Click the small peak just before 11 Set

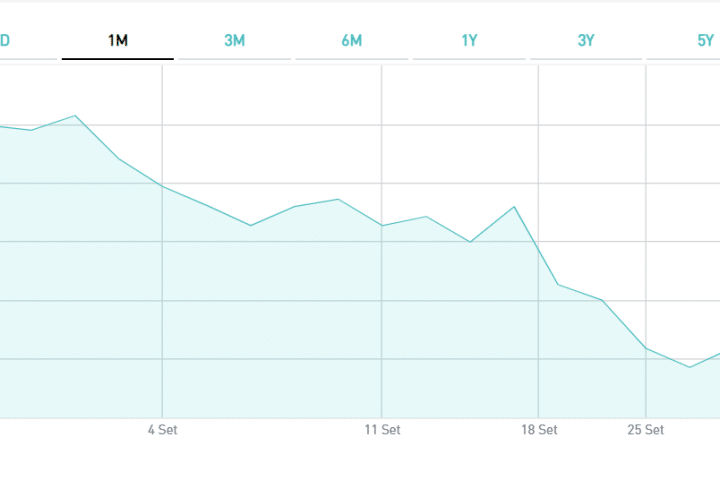[338, 200]
